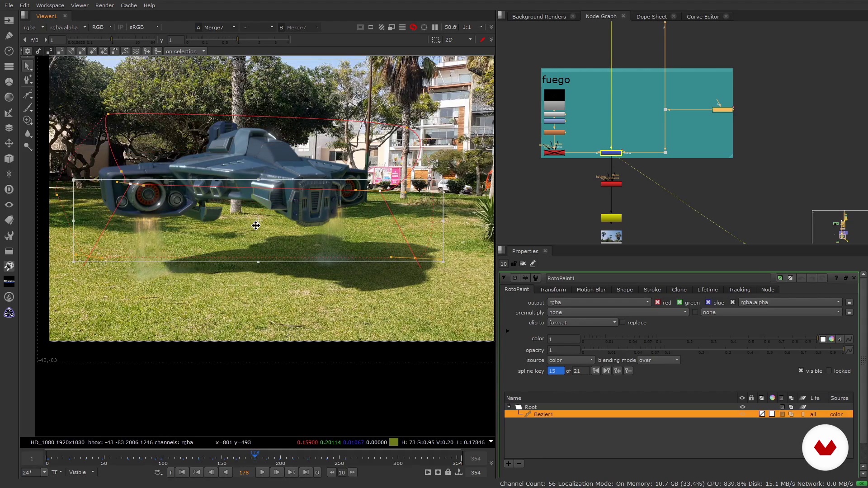Image resolution: width=868 pixels, height=488 pixels.
Task: Go to previous spline key in properties
Action: point(596,371)
